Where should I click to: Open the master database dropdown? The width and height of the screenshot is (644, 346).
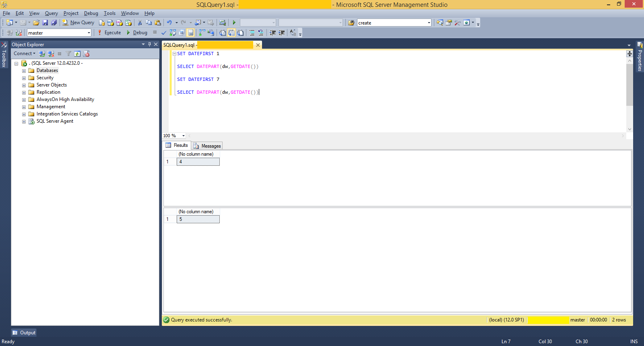(89, 33)
